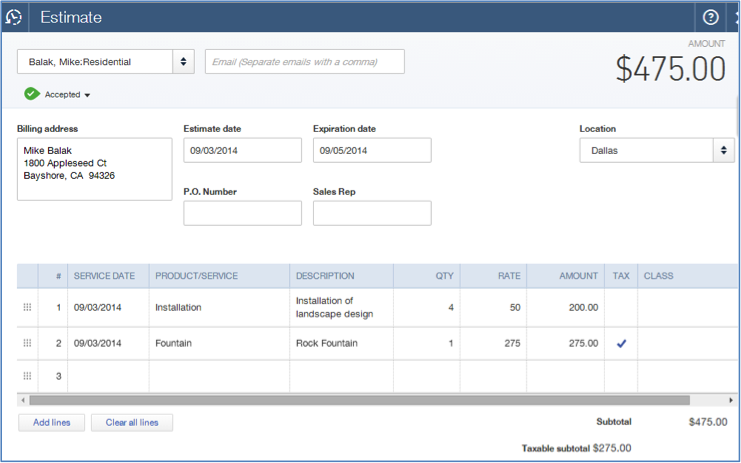Click the amount 200.00 cell

(x=566, y=308)
